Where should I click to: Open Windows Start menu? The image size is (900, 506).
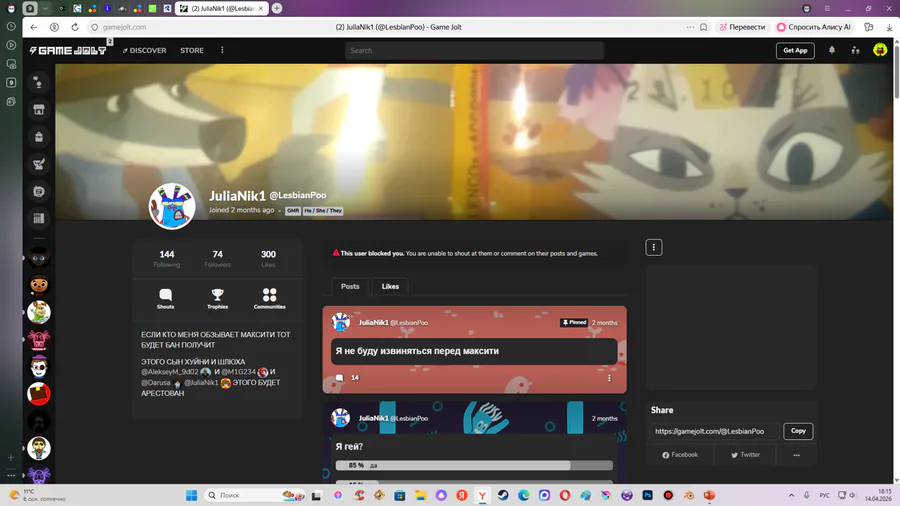192,495
